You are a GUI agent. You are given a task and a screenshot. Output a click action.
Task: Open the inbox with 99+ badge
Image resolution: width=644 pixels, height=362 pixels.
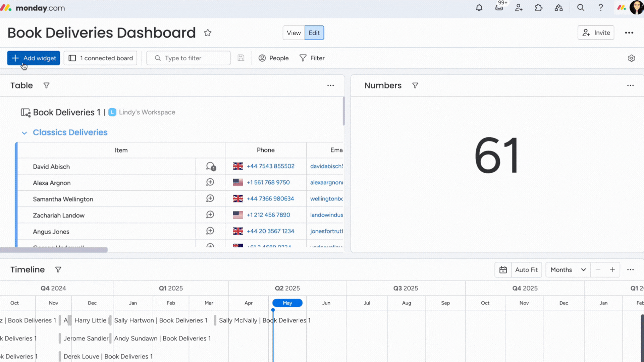(499, 8)
